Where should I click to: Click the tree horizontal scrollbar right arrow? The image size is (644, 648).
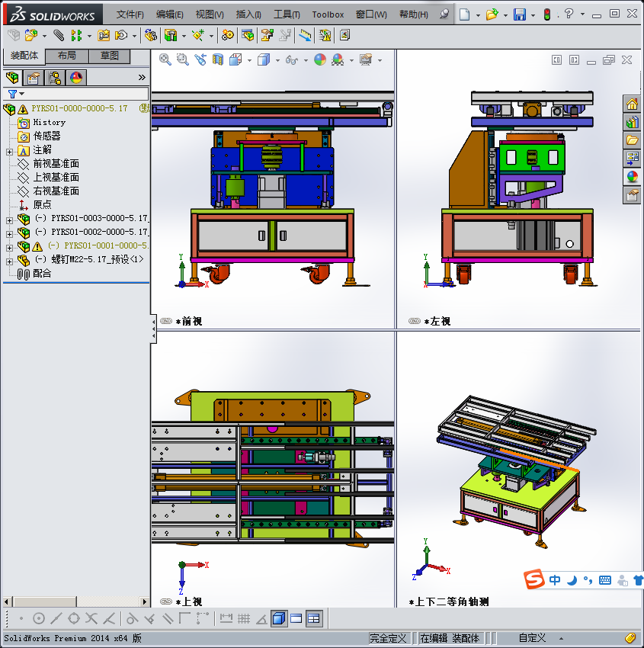point(144,601)
